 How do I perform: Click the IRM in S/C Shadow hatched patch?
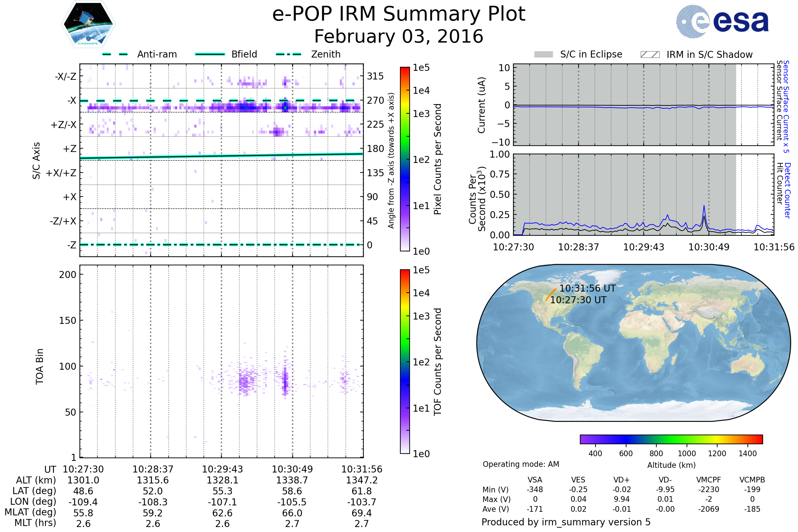point(650,55)
